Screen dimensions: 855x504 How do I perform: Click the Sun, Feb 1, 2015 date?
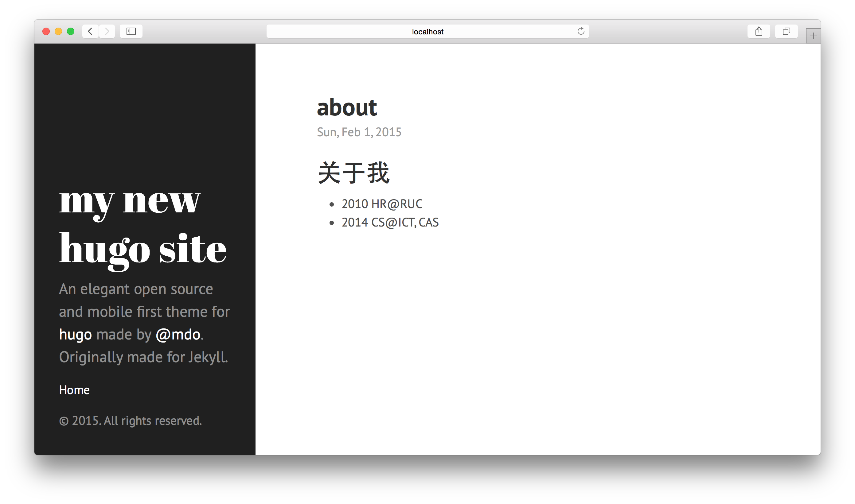tap(359, 132)
